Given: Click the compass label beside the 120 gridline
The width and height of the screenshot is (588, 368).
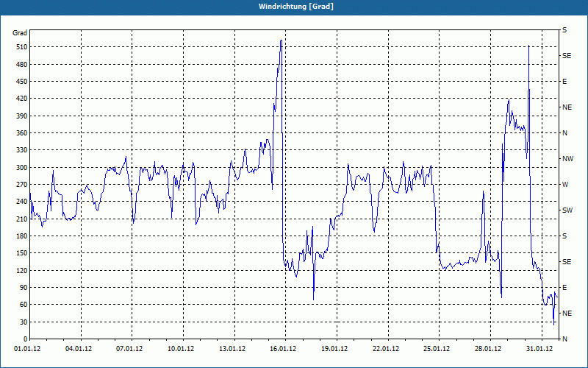Looking at the screenshot, I should click(567, 262).
